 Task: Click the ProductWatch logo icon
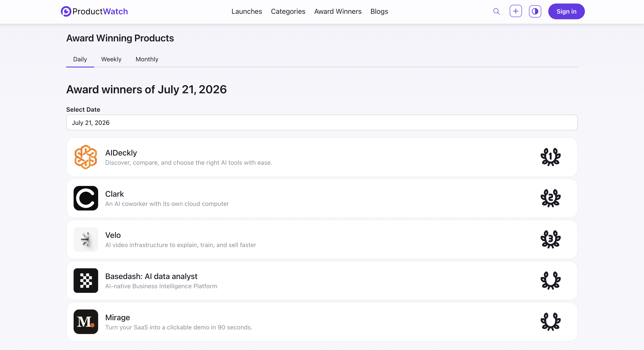(x=66, y=11)
